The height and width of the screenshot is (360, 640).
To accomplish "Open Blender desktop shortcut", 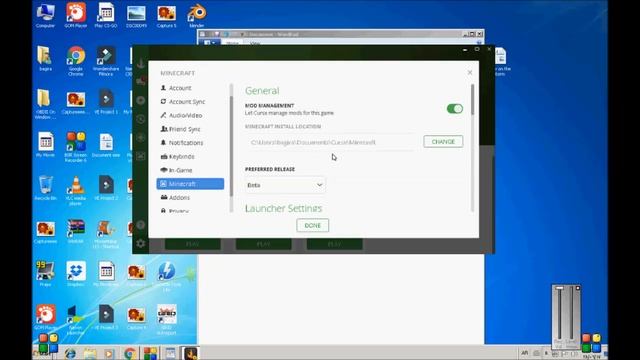I will [197, 16].
